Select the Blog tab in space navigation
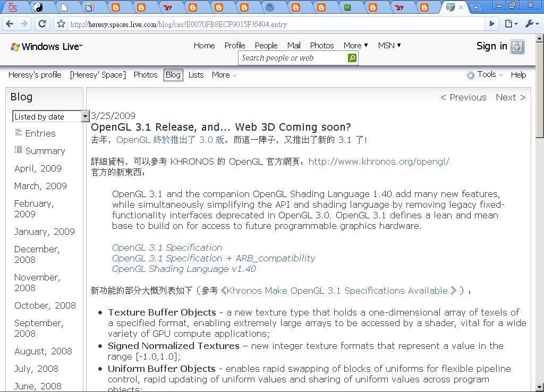544x392 pixels. 173,75
